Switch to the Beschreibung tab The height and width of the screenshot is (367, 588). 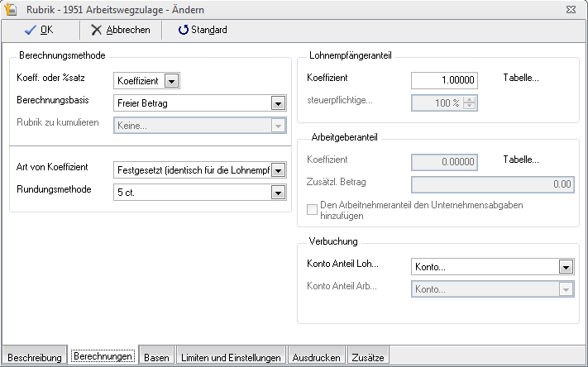point(35,358)
